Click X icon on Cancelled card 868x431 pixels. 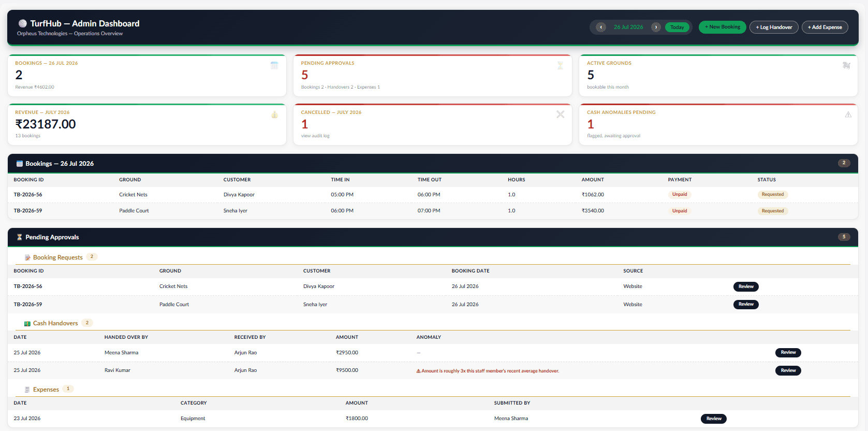click(x=560, y=114)
